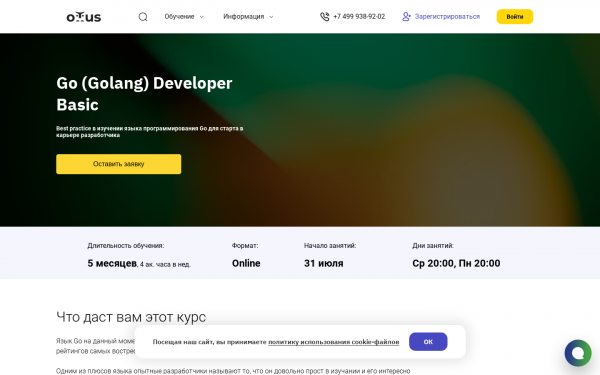Select the Ср 20:00, Пн 20:00 schedule
This screenshot has width=600, height=375.
tap(456, 263)
